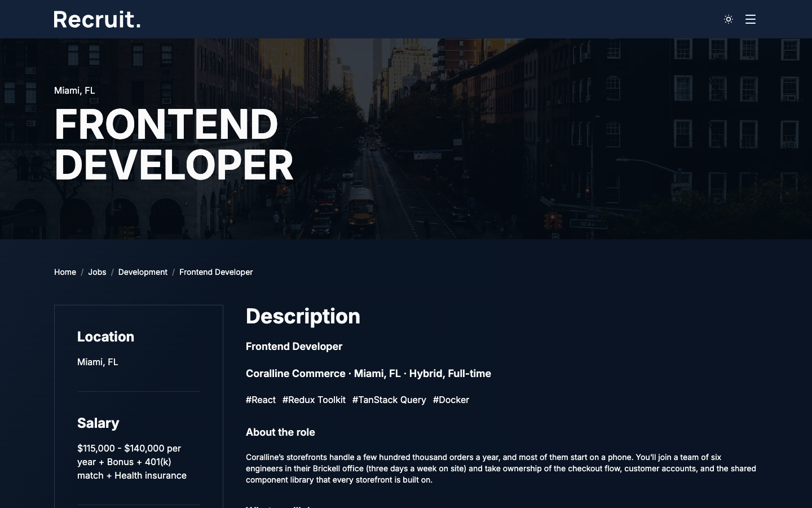
Task: Click the #React tag
Action: pyautogui.click(x=261, y=400)
